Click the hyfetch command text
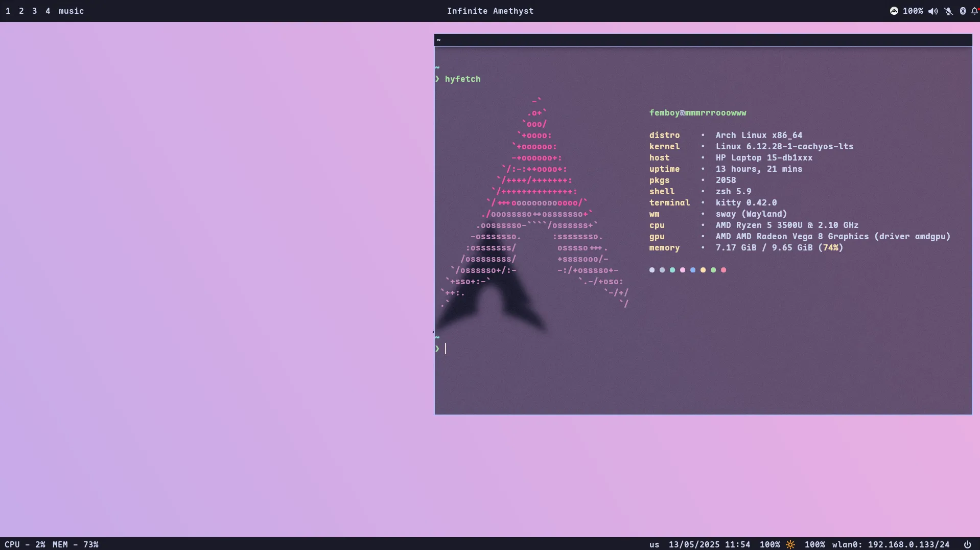 pos(462,79)
